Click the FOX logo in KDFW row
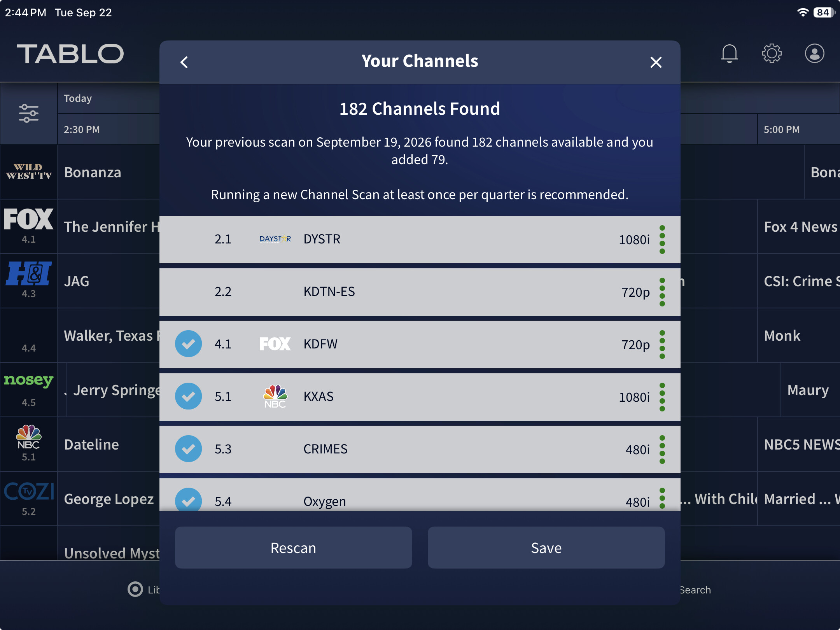Viewport: 840px width, 630px height. click(x=275, y=344)
